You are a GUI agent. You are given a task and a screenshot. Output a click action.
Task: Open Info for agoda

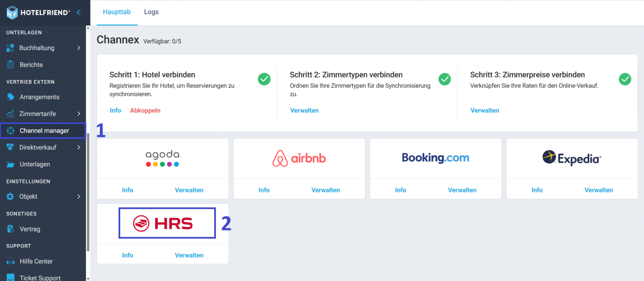(x=127, y=190)
